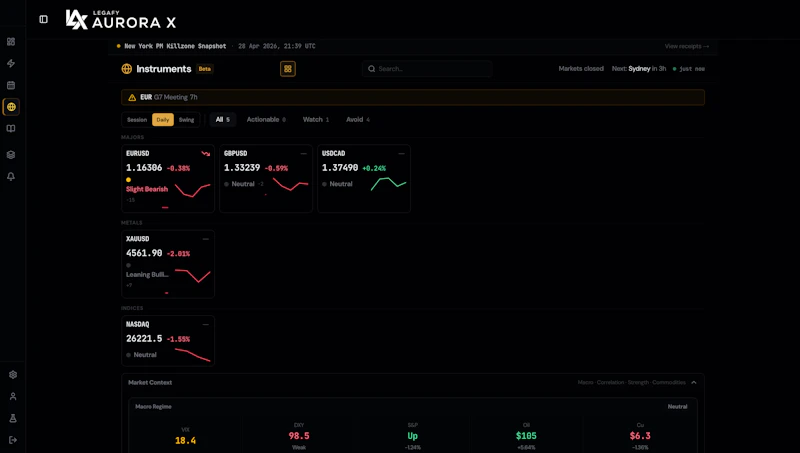
Task: Click the Macro Regime heading
Action: [x=153, y=407]
